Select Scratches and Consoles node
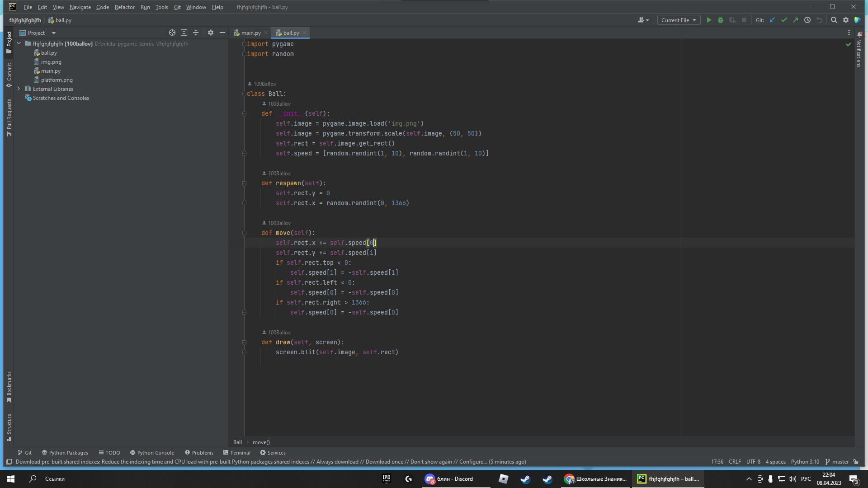Screen dimensions: 868x488 61,98
